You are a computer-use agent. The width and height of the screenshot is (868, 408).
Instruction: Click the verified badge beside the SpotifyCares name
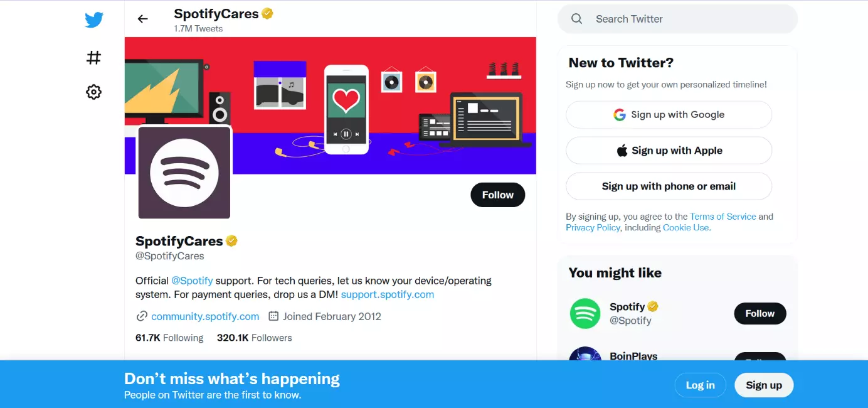tap(232, 241)
